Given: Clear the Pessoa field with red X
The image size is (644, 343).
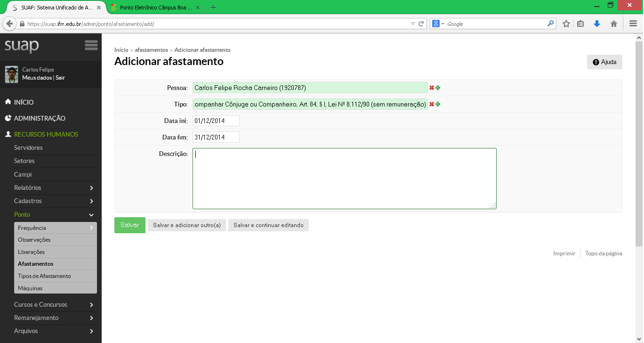Looking at the screenshot, I should click(431, 88).
